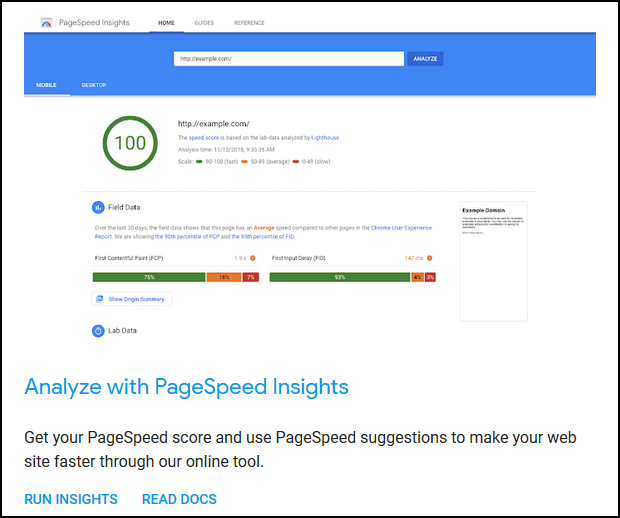The height and width of the screenshot is (518, 620).
Task: Switch to the MOBILE results tab
Action: (46, 85)
